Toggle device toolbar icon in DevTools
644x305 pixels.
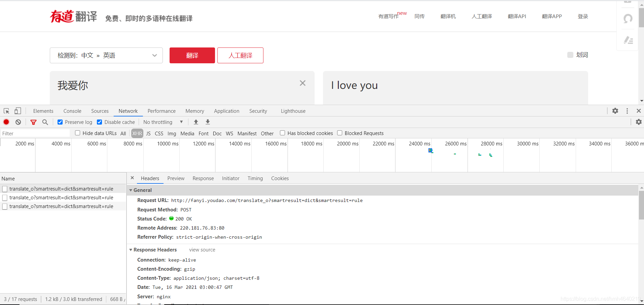point(17,111)
